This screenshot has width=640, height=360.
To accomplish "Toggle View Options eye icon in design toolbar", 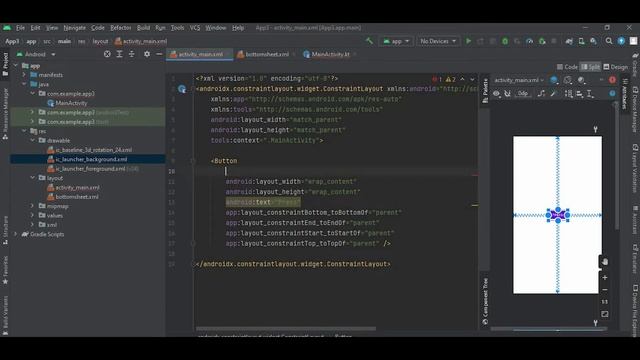I will tap(496, 93).
